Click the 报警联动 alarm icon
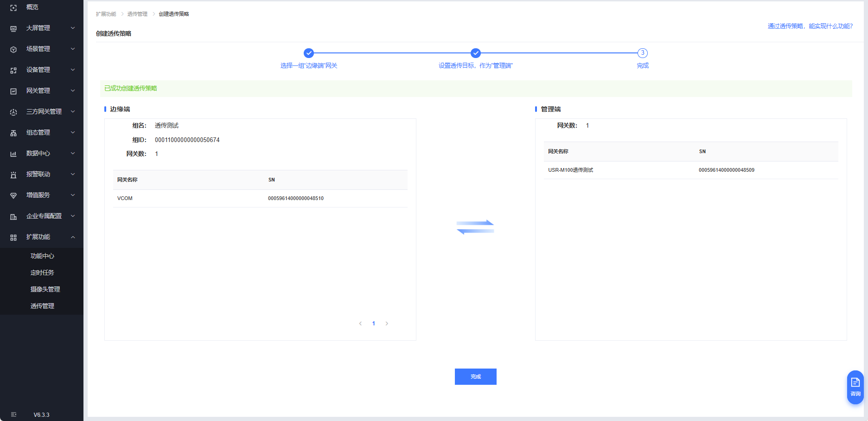The height and width of the screenshot is (421, 868). 13,175
